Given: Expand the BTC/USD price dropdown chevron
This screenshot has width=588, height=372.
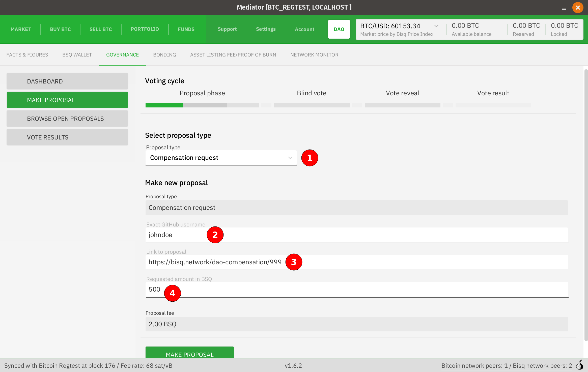Looking at the screenshot, I should [x=436, y=26].
